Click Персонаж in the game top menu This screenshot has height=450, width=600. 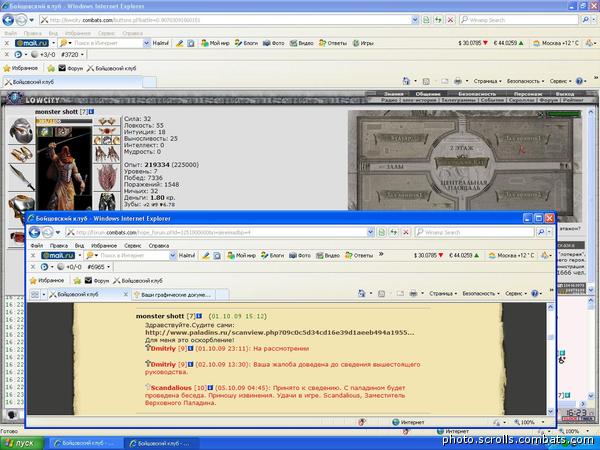pos(527,94)
